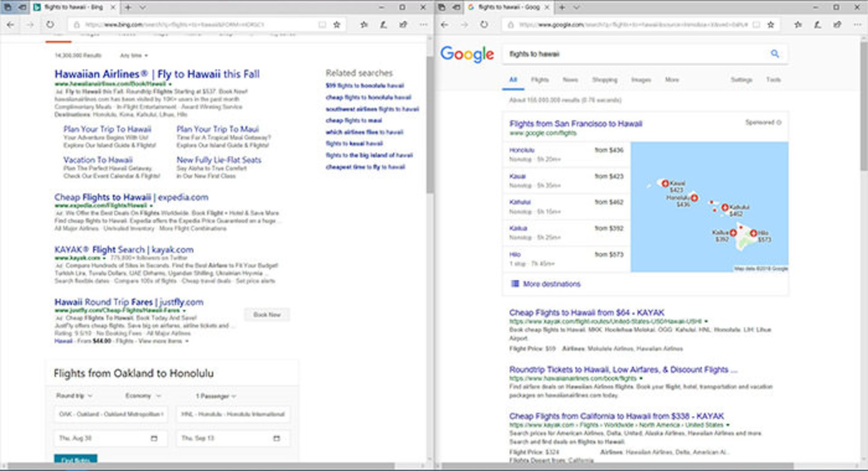Click the Add notes pen icon in the Google window

pos(817,24)
